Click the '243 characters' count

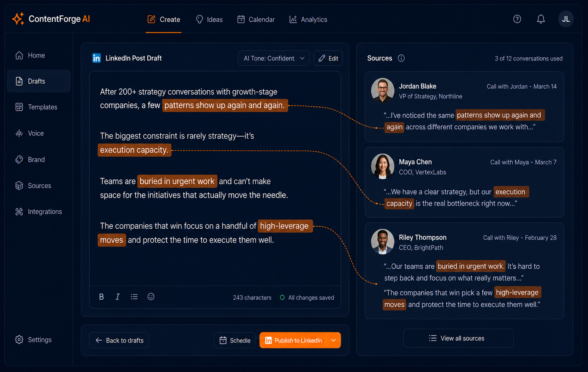pos(252,298)
